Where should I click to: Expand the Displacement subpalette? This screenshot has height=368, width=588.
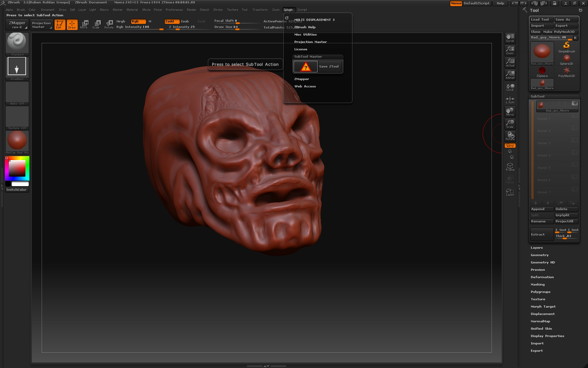[543, 314]
